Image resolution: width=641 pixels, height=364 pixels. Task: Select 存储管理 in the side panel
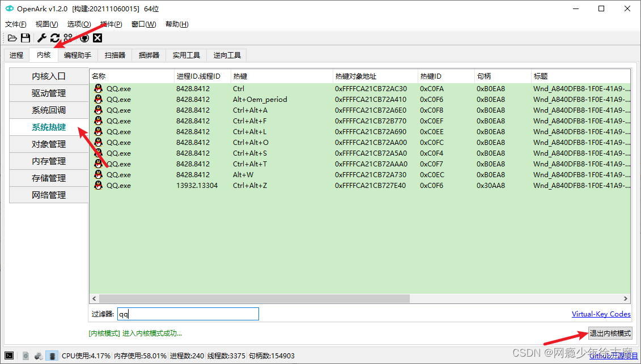point(49,178)
